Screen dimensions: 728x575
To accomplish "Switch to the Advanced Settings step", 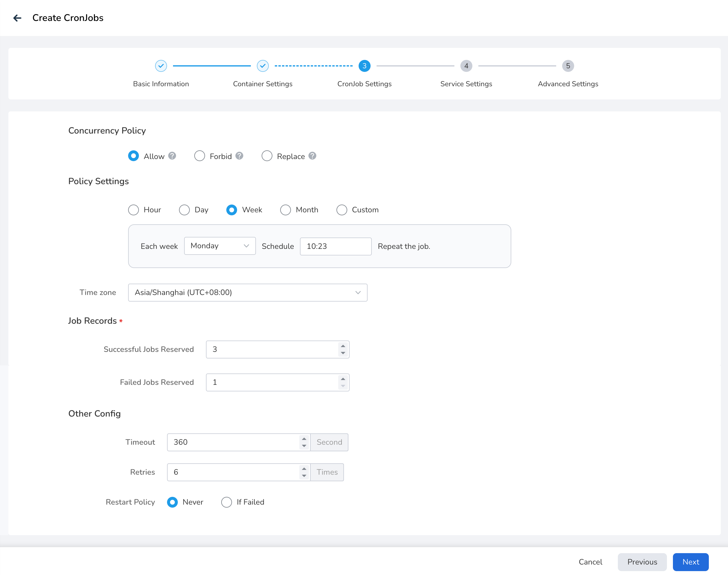I will [568, 84].
